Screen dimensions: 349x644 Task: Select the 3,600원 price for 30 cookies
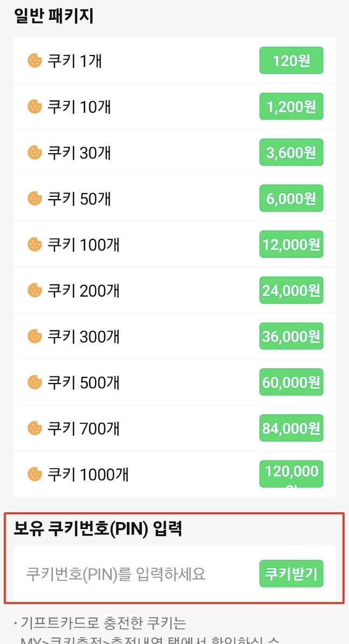click(291, 152)
